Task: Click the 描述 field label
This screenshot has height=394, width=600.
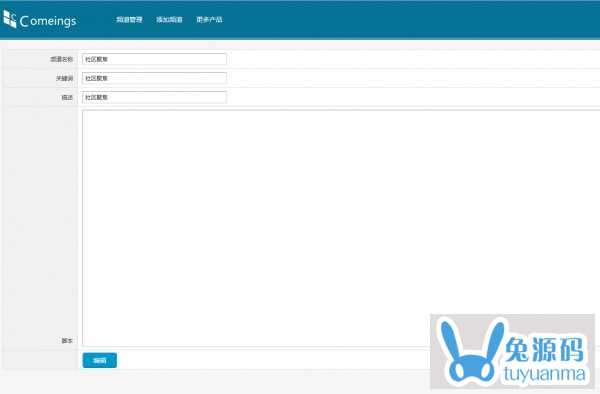Action: pos(67,98)
